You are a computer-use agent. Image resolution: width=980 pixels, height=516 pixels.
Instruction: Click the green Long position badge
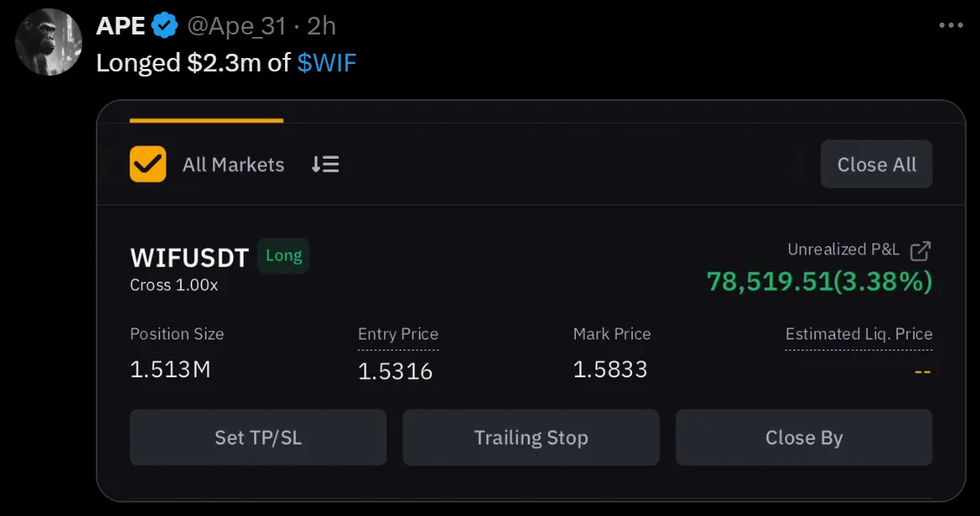284,255
